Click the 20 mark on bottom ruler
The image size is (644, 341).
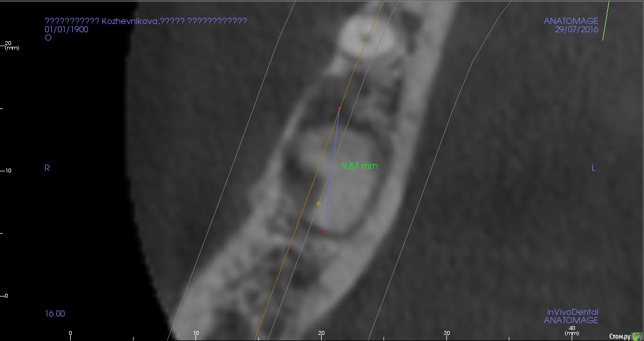[321, 333]
